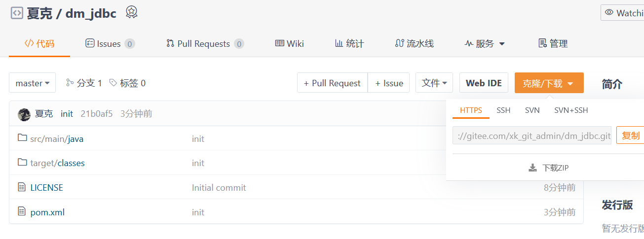Click the 夏克 commit author name
The height and width of the screenshot is (239, 644).
click(x=43, y=114)
